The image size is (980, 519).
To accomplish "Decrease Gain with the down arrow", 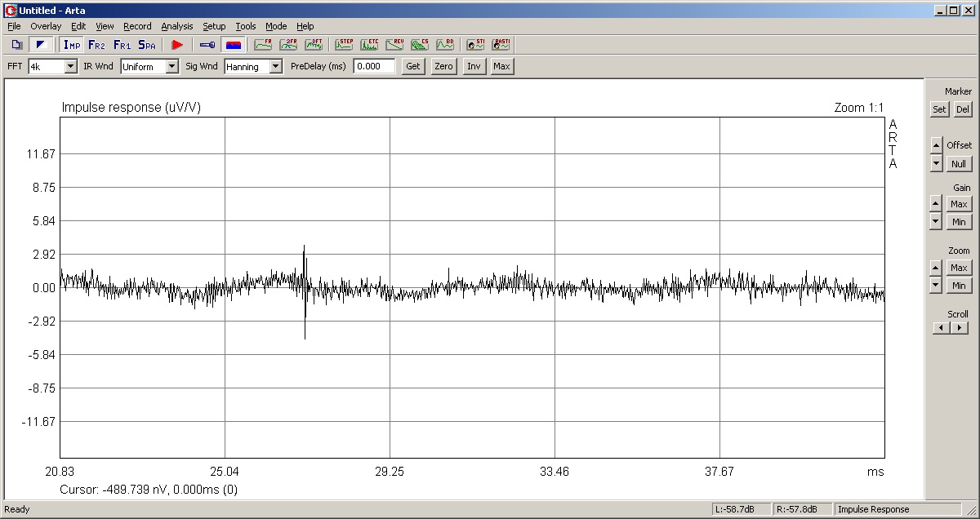I will pos(936,222).
